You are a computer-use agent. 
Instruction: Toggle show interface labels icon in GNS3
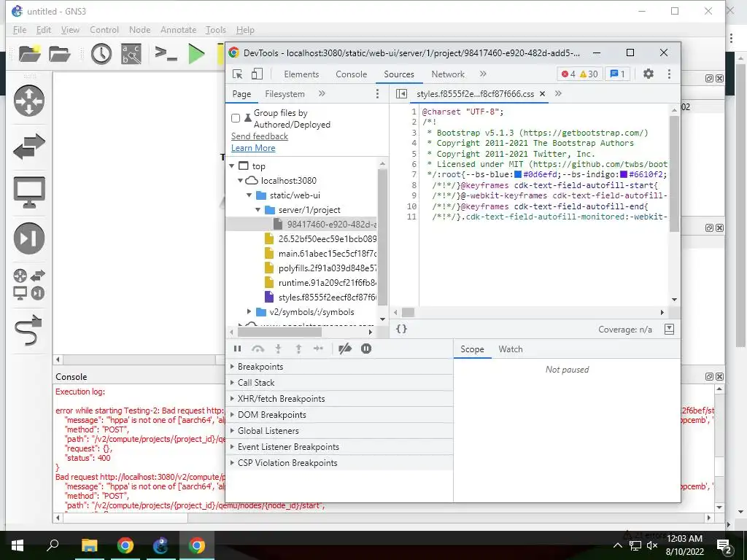(131, 54)
